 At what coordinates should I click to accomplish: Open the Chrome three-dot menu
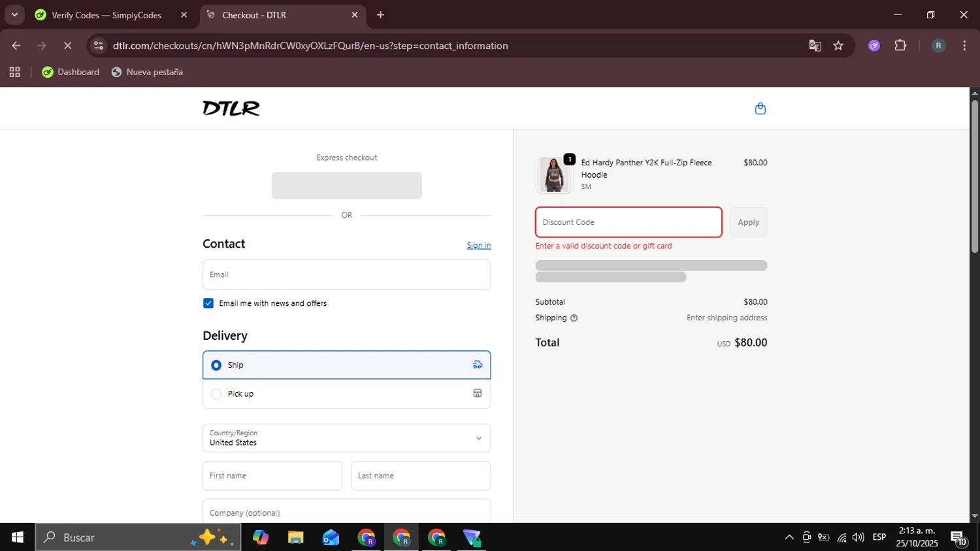[964, 46]
